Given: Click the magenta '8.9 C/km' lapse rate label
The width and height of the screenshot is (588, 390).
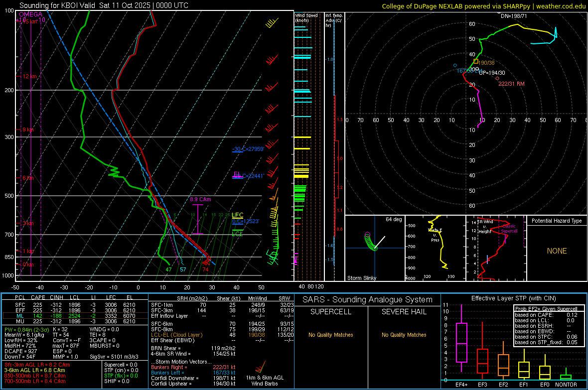Looking at the screenshot, I should coord(200,200).
